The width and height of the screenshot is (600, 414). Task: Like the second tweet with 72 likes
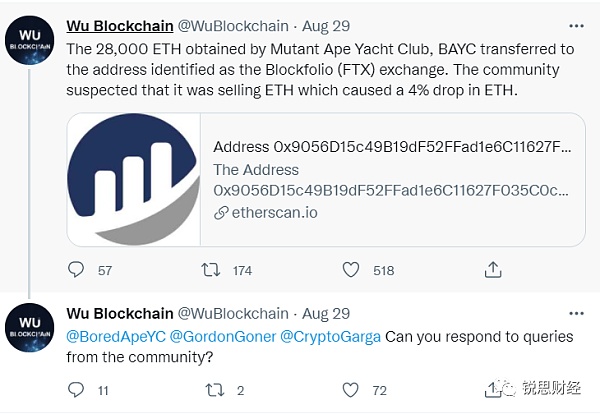click(x=350, y=390)
